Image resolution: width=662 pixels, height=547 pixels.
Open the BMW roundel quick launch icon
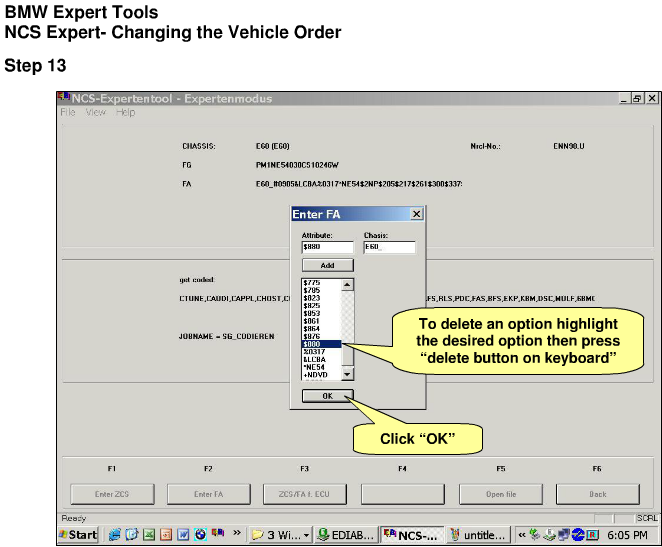click(x=201, y=535)
